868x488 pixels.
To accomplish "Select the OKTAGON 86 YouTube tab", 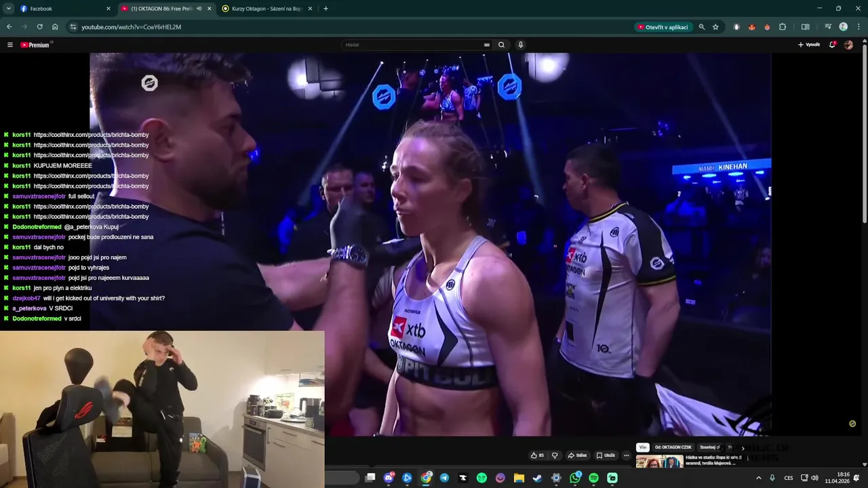I will click(x=166, y=9).
